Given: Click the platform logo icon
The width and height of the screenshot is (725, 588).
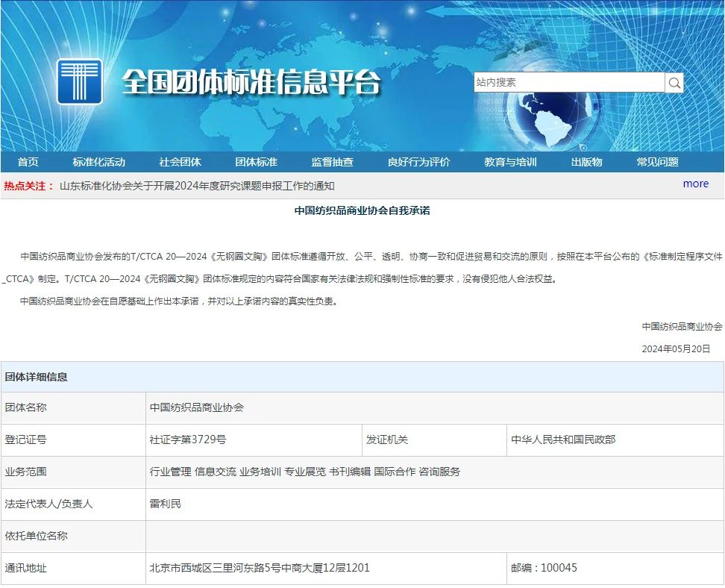Looking at the screenshot, I should point(80,81).
